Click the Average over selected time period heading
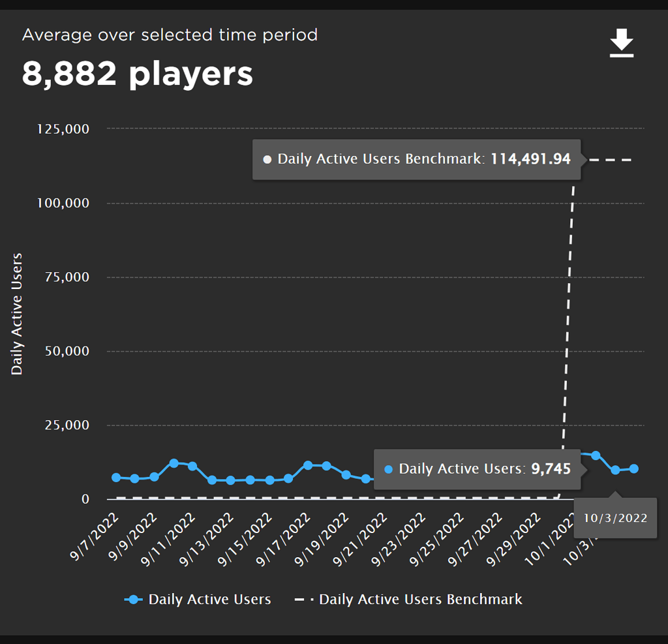The image size is (668, 644). [170, 35]
